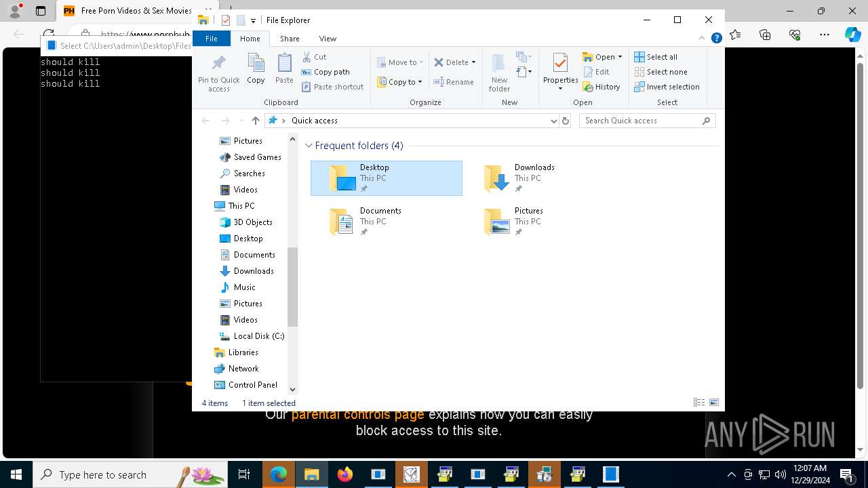The height and width of the screenshot is (488, 868).
Task: Switch to large icons view layout
Action: [714, 403]
